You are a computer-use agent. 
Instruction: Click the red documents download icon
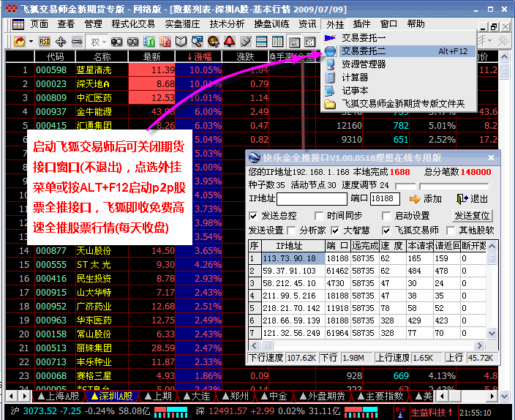[165, 42]
